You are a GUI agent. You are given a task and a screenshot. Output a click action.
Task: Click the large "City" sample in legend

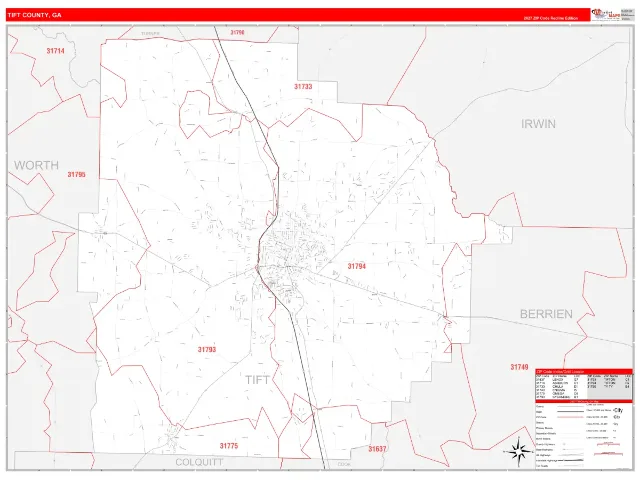618,410
